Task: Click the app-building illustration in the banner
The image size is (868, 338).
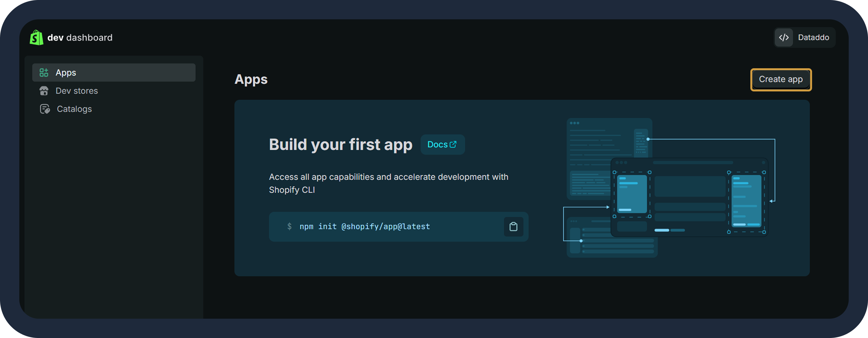Action: point(671,187)
